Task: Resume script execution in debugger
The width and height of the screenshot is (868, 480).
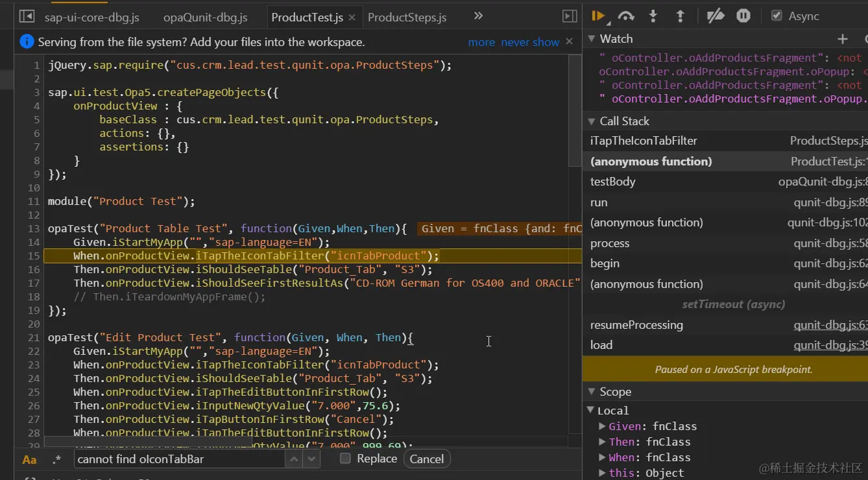Action: click(x=598, y=16)
